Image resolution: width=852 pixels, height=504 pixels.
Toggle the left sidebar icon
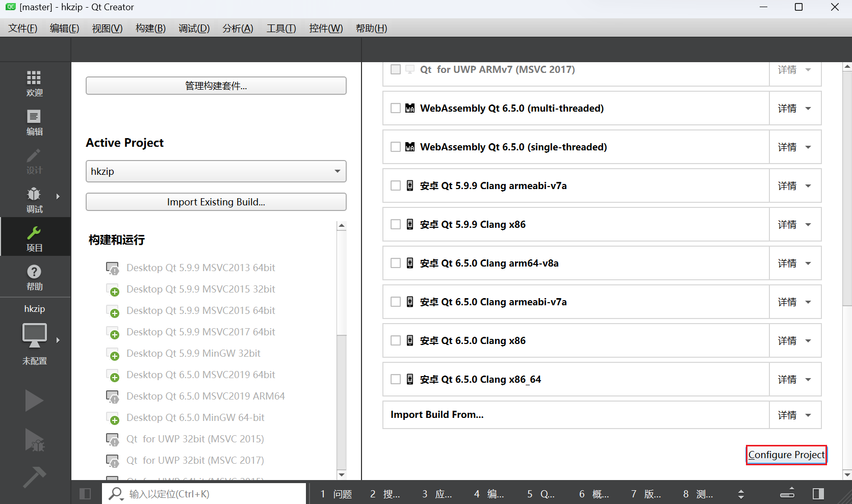[85, 493]
